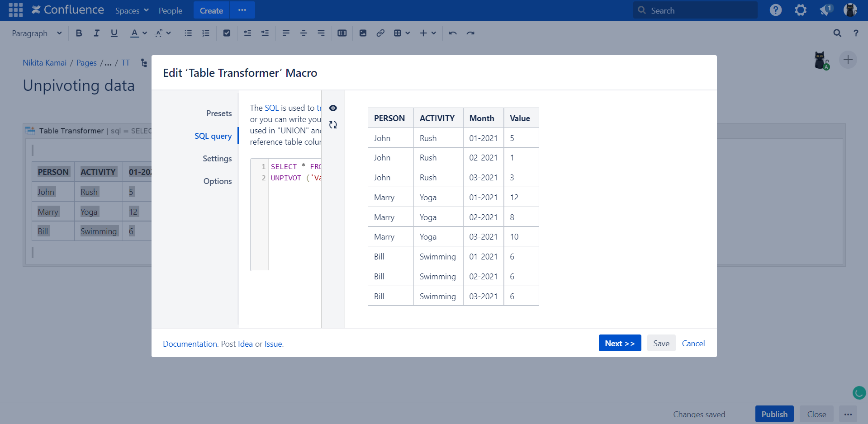This screenshot has width=868, height=424.
Task: Open the settings gear menu
Action: point(800,10)
